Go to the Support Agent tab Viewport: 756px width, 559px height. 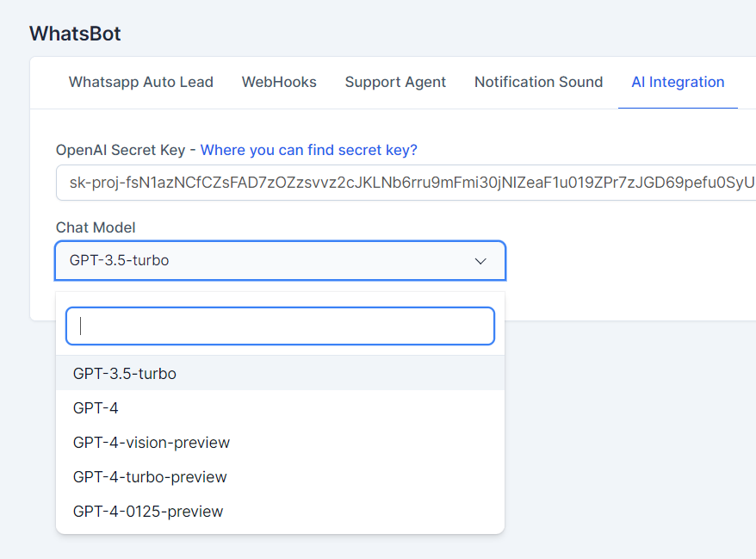[x=395, y=82]
